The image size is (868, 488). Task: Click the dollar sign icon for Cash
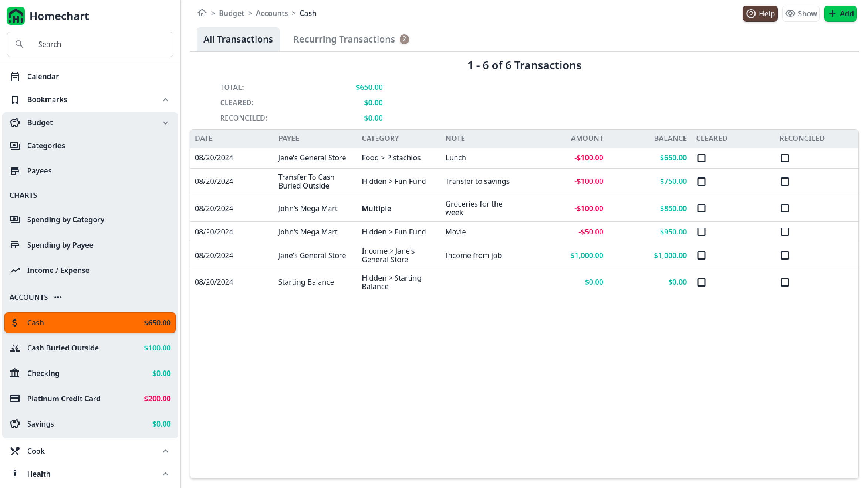(x=15, y=323)
